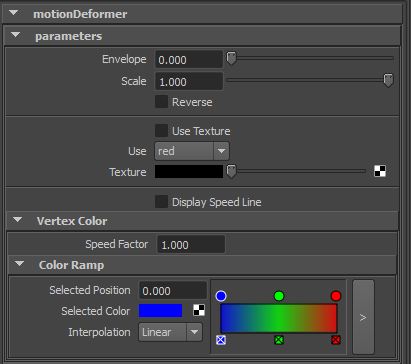Click the Selected Position value field
This screenshot has width=411, height=364.
click(x=173, y=291)
